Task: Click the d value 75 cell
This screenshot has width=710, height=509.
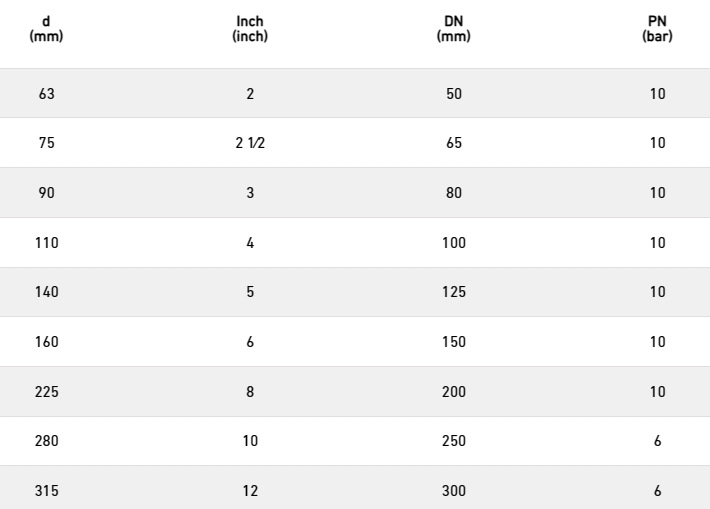Action: point(47,143)
